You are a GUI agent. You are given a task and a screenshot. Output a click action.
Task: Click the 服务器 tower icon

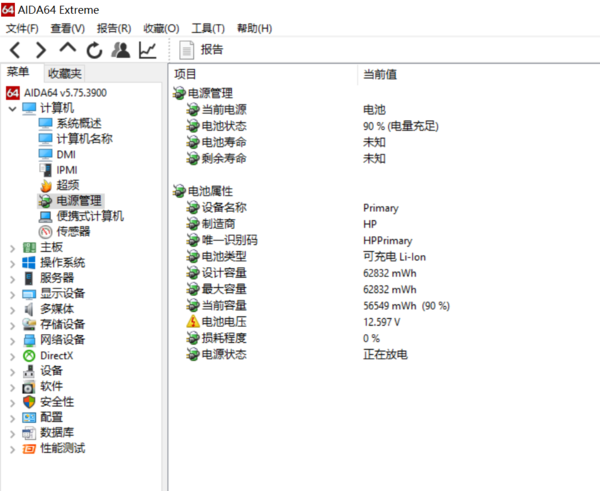(29, 278)
